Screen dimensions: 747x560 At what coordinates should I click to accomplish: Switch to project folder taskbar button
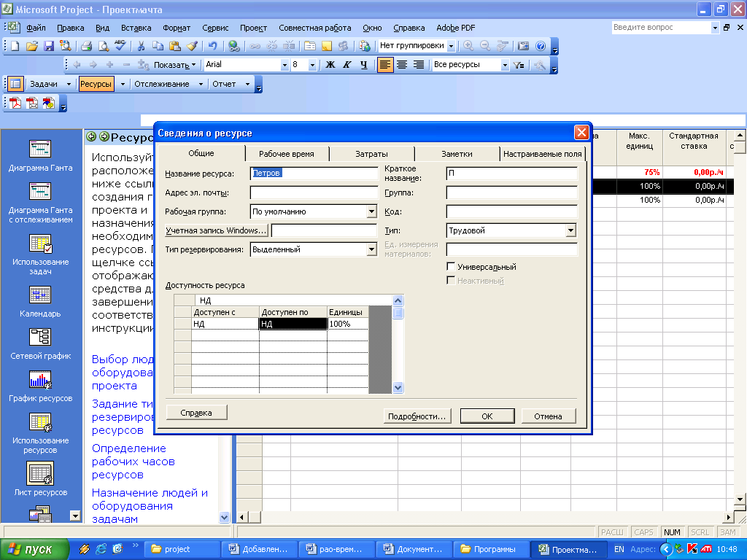(182, 549)
